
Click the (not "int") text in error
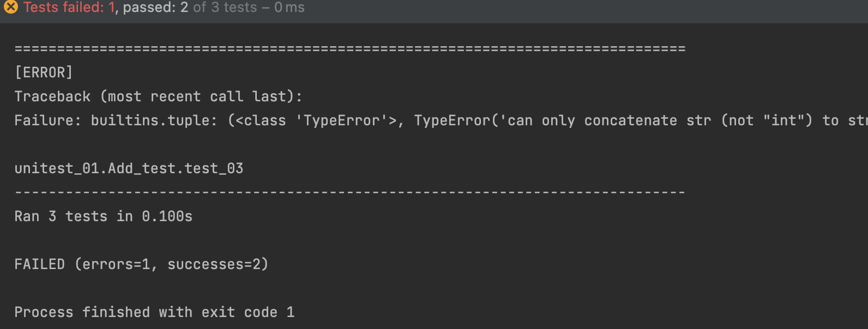tap(767, 120)
